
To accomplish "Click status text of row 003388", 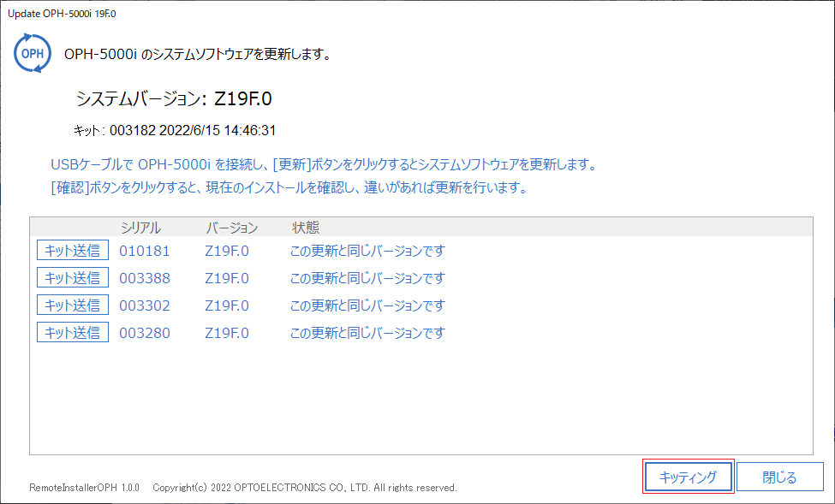I will (x=367, y=278).
